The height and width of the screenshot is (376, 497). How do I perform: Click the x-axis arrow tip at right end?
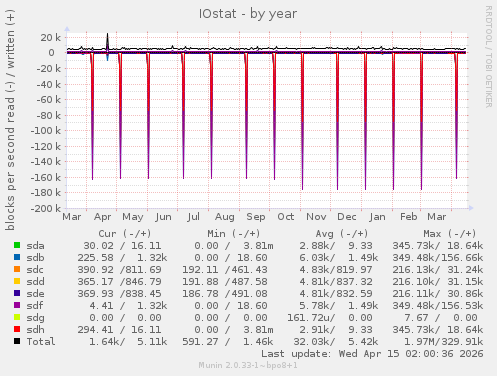pyautogui.click(x=471, y=208)
